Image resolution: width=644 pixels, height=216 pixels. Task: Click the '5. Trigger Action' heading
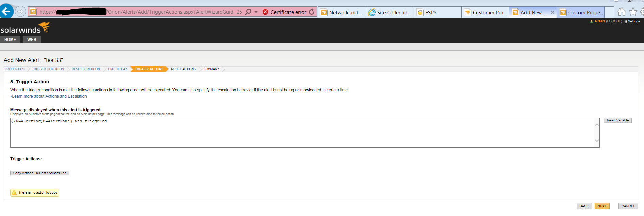point(30,82)
